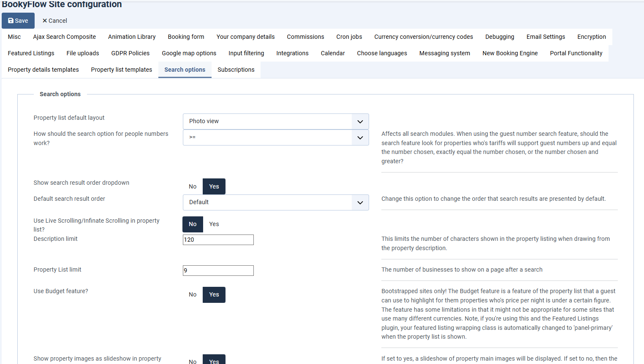Select Yes for property images slideshow
Image resolution: width=644 pixels, height=364 pixels.
214,360
